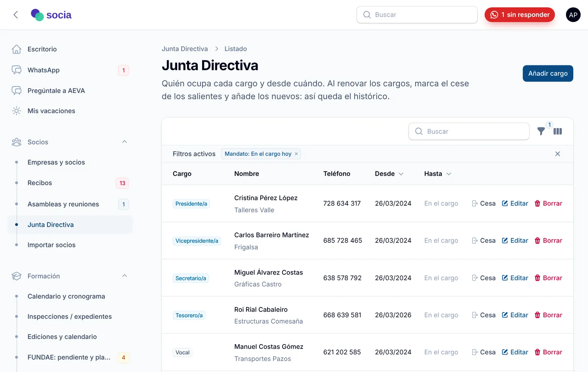Focus the top Buscar search field
This screenshot has height=372, width=588.
coord(417,15)
